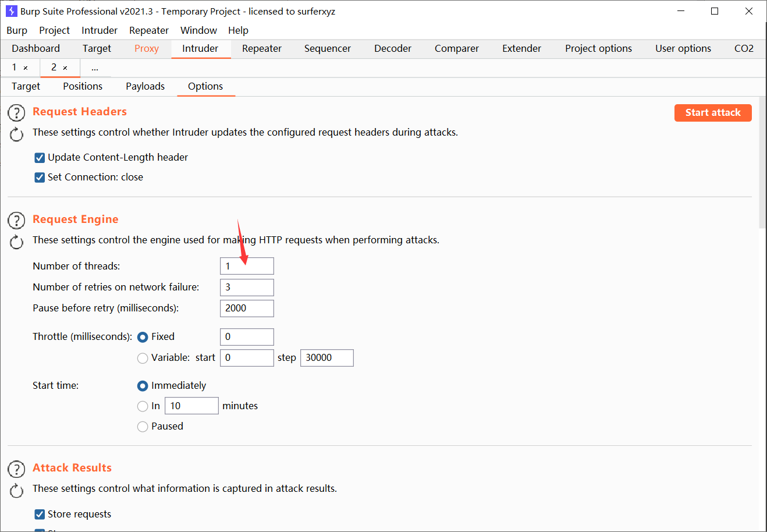Switch to Comparer tab
This screenshot has width=767, height=532.
457,48
